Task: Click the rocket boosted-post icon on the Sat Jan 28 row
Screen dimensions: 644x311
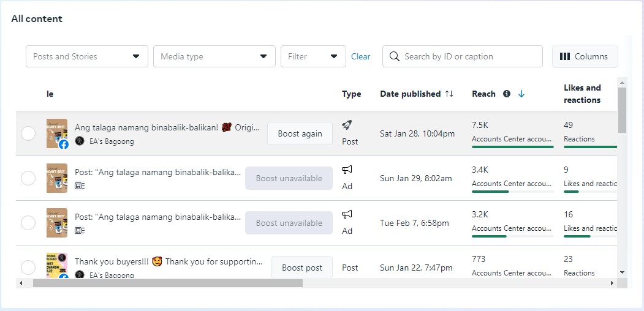Action: click(347, 125)
